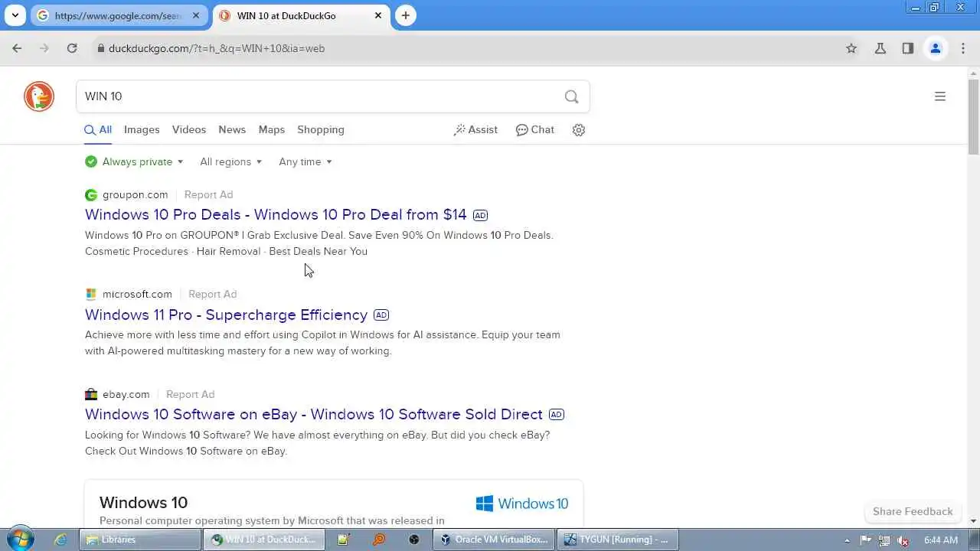Screen dimensions: 980x551
Task: Switch to Oracle VM VirtualBox taskbar window
Action: coord(494,540)
